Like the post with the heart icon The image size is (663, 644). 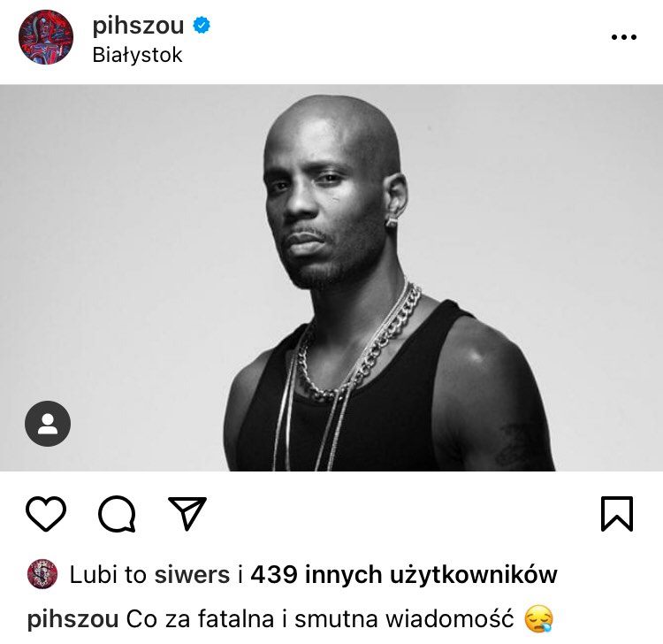click(x=46, y=514)
